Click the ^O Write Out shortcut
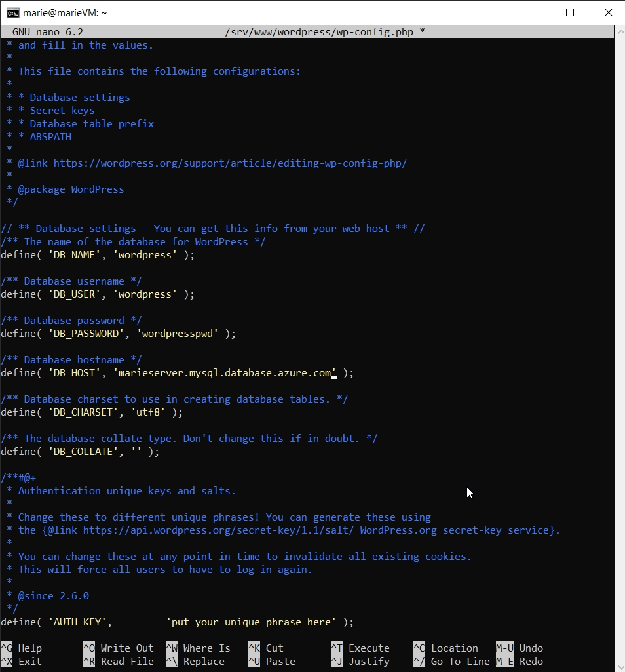 119,648
